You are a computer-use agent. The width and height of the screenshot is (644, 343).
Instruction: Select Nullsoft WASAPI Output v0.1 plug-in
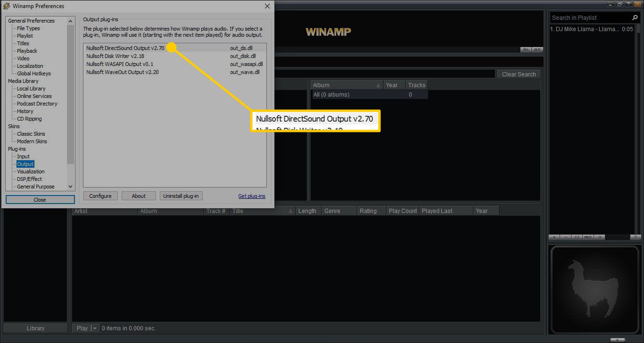(175, 64)
